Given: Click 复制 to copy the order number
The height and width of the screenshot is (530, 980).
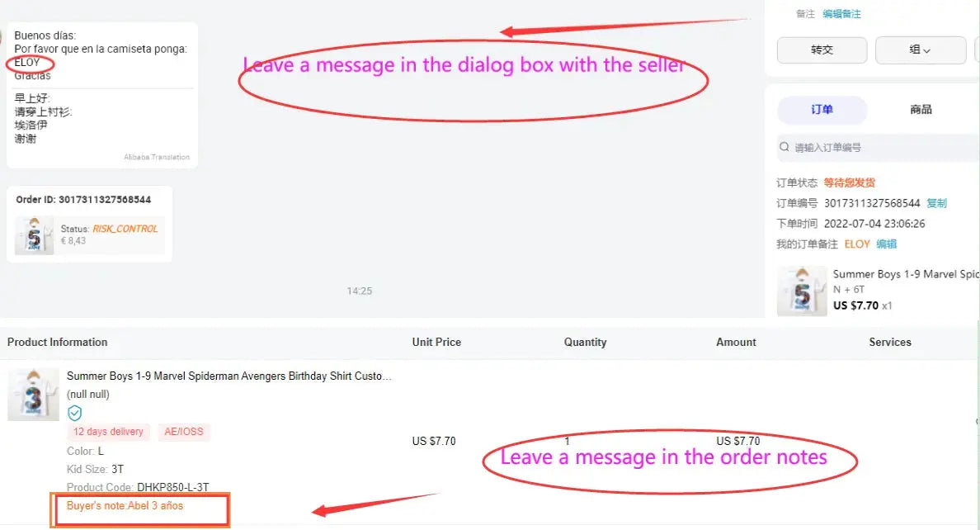Looking at the screenshot, I should 936,203.
